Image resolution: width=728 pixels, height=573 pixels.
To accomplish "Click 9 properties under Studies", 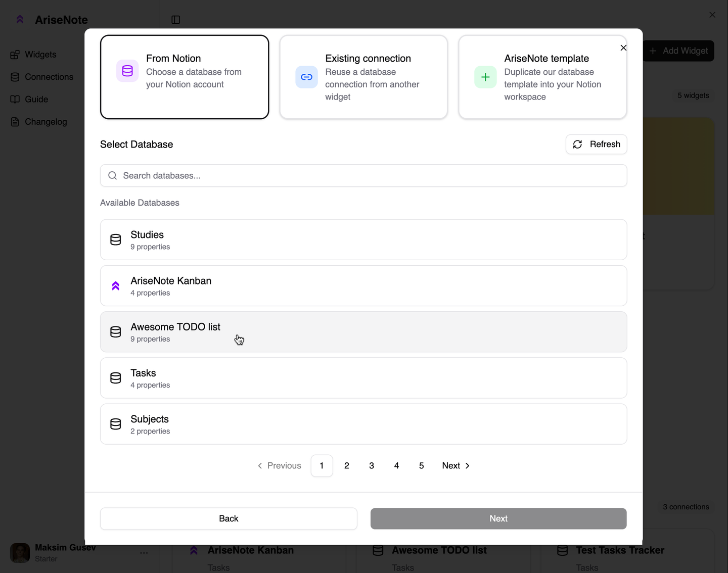I will click(150, 247).
